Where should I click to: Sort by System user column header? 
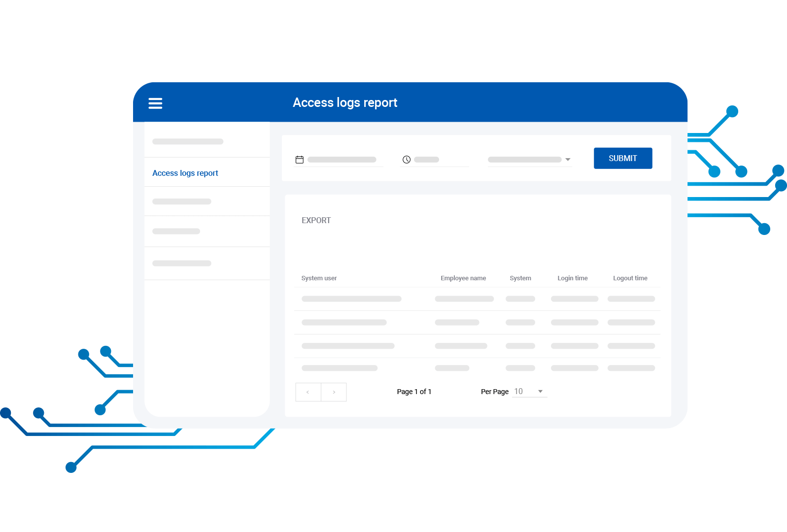point(319,278)
